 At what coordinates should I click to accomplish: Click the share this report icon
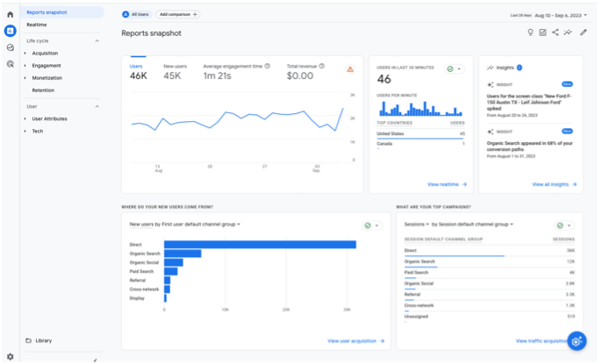(x=555, y=32)
